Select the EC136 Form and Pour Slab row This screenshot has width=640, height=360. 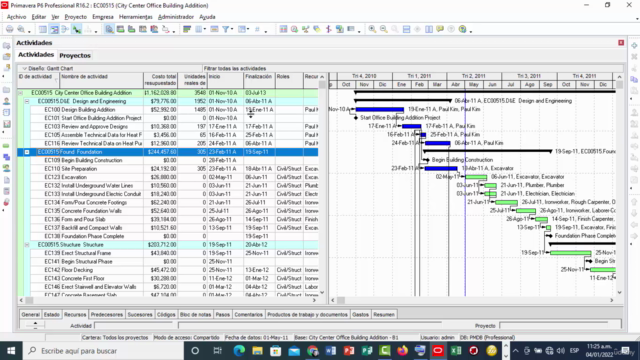[x=168, y=219]
